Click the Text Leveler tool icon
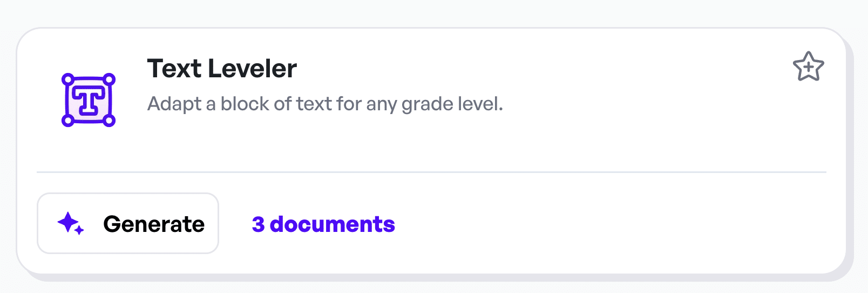Viewport: 868px width, 293px height. tap(89, 100)
